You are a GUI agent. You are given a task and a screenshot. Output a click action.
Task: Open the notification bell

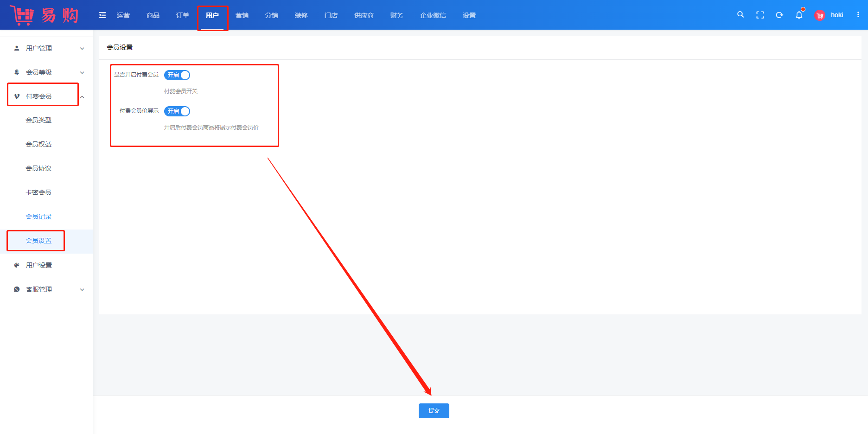(x=799, y=15)
